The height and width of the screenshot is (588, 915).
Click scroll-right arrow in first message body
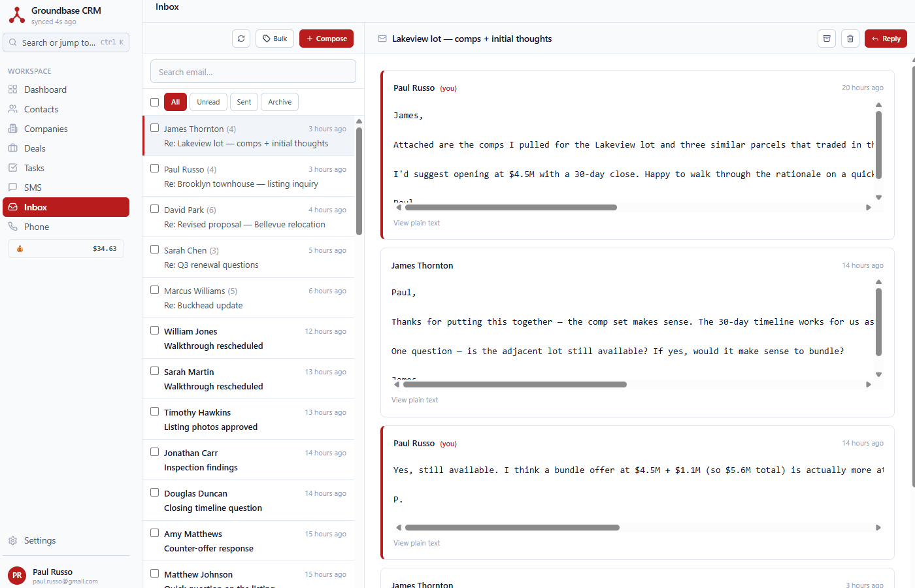tap(869, 208)
